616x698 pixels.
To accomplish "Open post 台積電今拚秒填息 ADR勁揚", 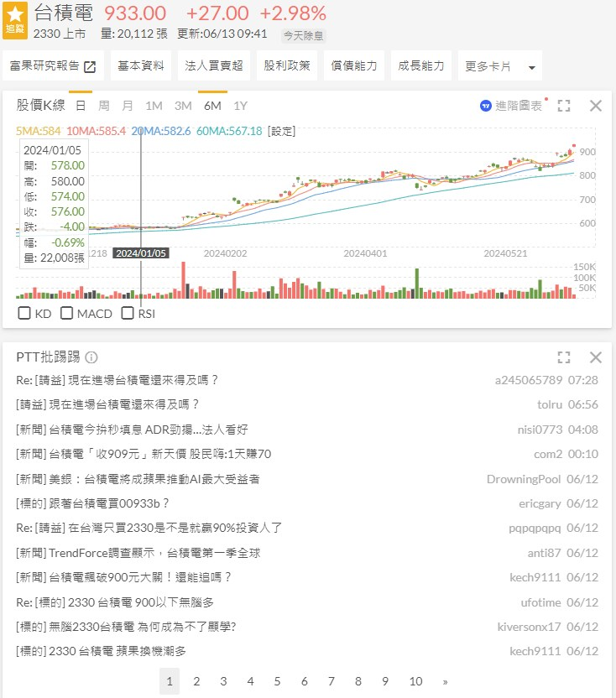I will (132, 430).
